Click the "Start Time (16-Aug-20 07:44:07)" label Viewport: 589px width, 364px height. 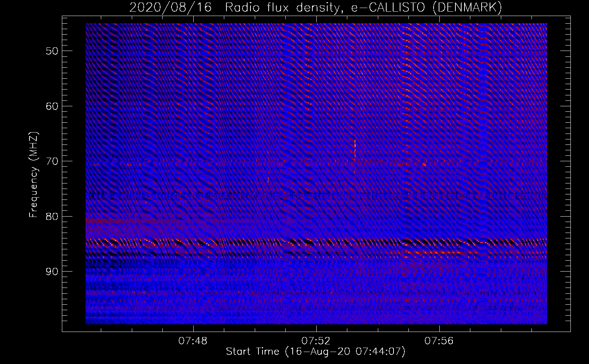316,352
